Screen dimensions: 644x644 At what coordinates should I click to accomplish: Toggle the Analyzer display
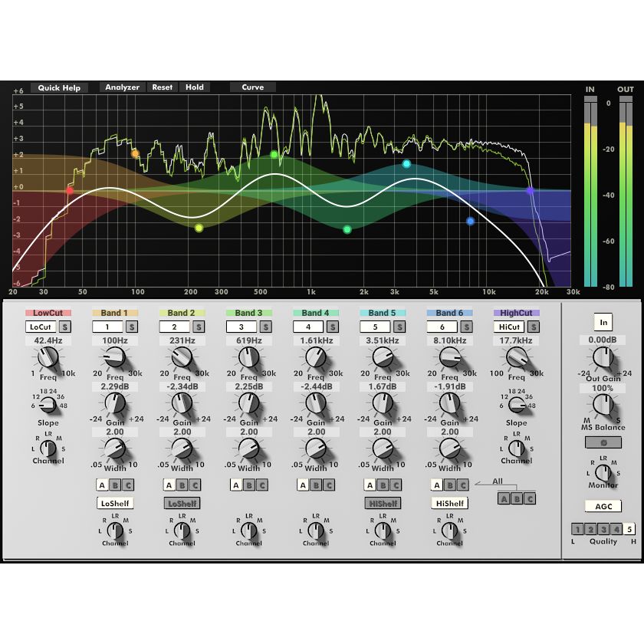pos(121,87)
